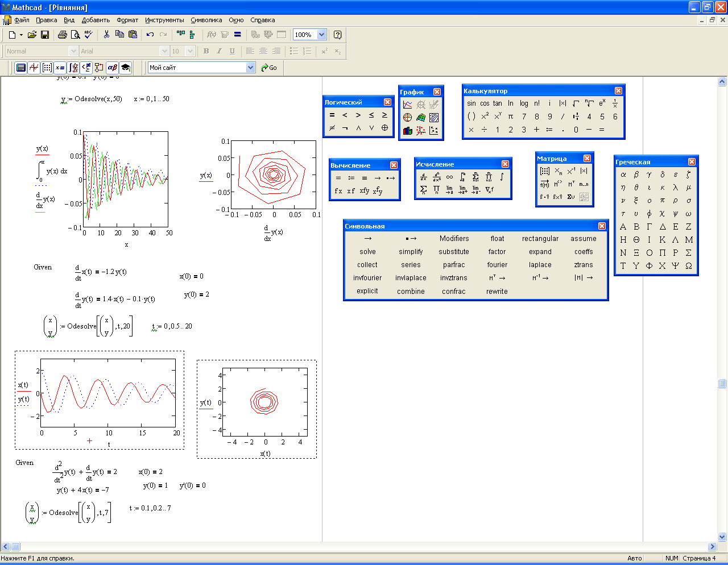Image resolution: width=728 pixels, height=565 pixels.
Task: Undo the last action
Action: click(150, 35)
